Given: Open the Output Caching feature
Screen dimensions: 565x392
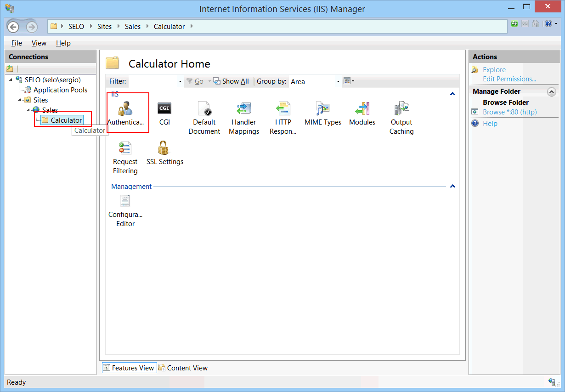Looking at the screenshot, I should click(401, 118).
